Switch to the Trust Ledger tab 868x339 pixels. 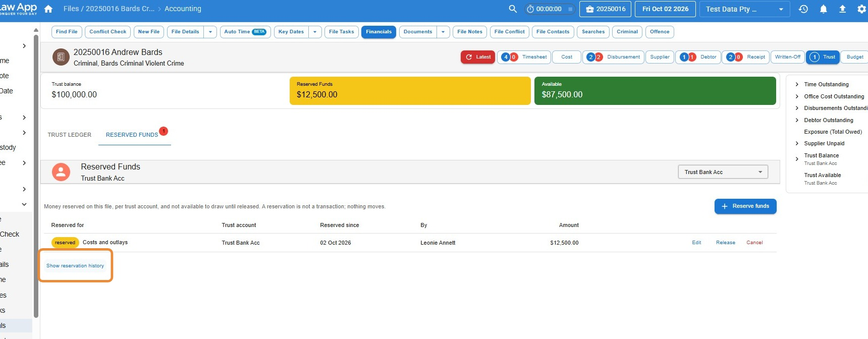(70, 135)
